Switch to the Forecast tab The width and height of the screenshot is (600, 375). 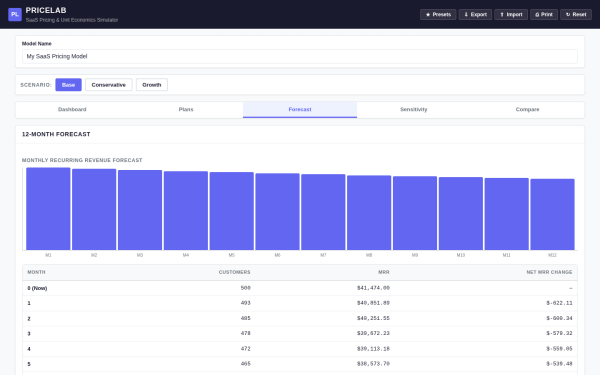300,109
